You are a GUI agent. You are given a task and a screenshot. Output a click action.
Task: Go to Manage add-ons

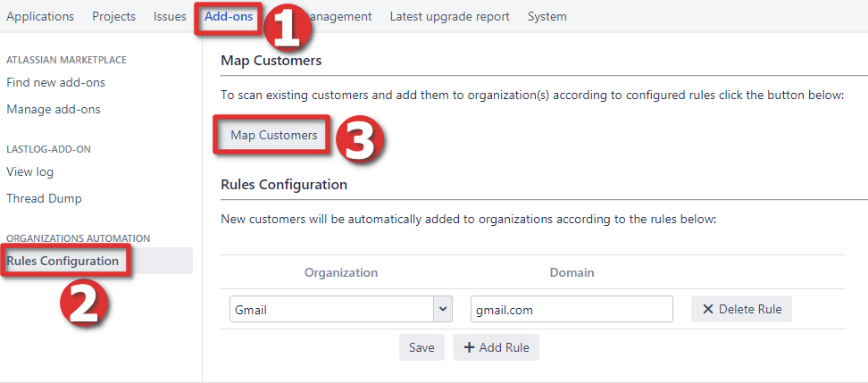coord(54,110)
